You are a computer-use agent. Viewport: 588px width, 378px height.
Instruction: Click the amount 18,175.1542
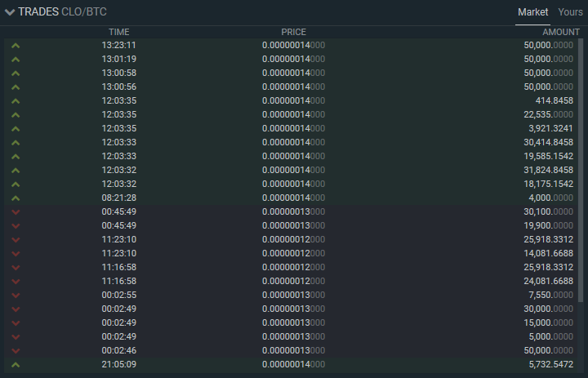coord(548,184)
